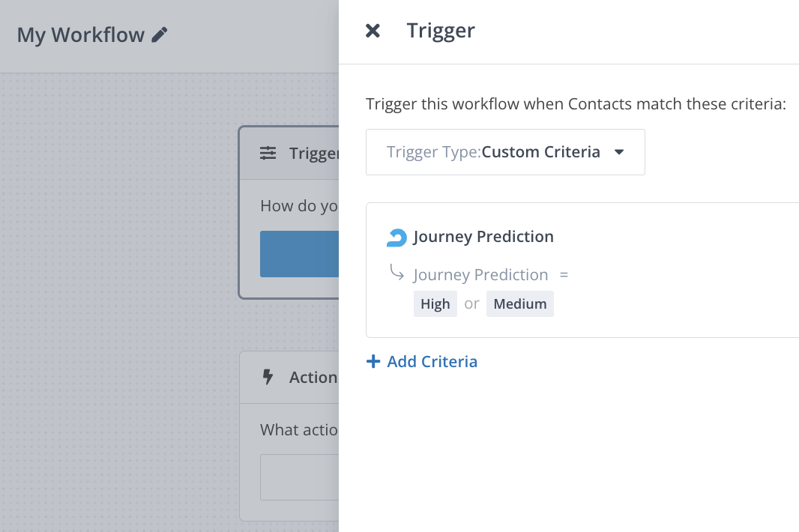Screen dimensions: 799x532
Task: Click the "or" between High and Medium
Action: tap(471, 304)
